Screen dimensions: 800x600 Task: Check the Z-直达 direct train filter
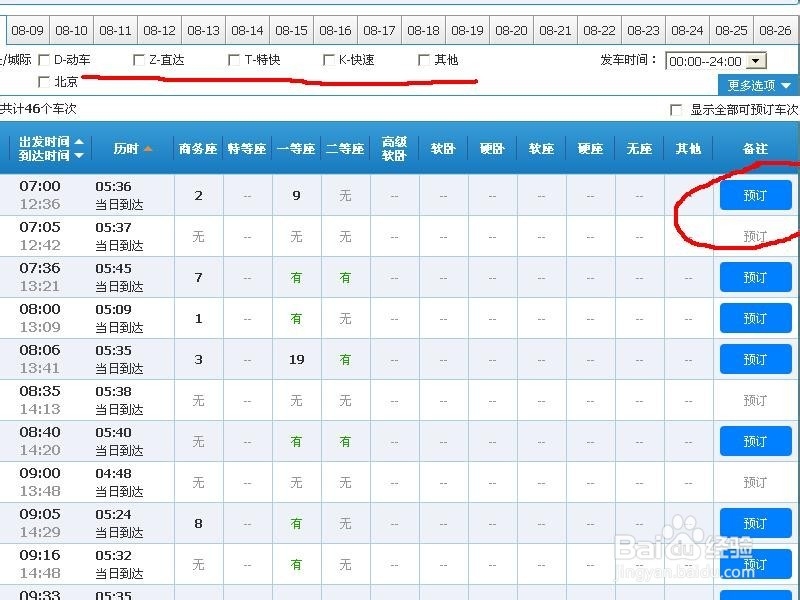[x=138, y=60]
